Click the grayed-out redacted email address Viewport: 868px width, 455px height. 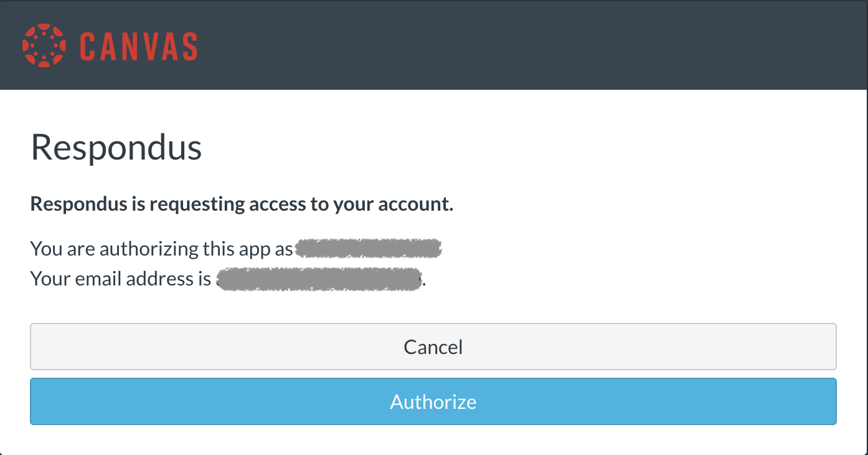[x=319, y=279]
